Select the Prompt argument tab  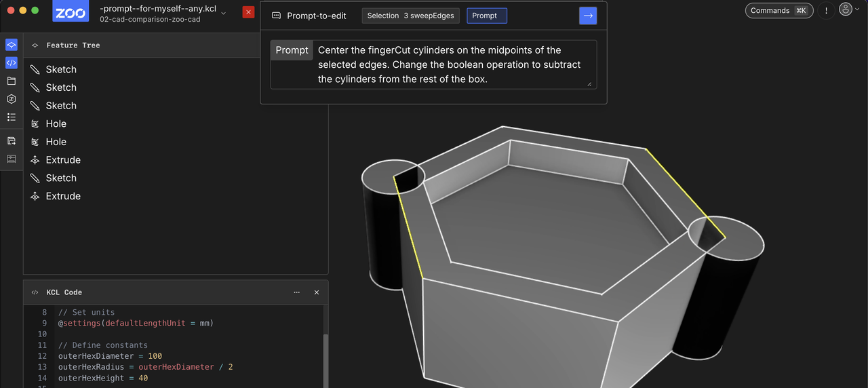pos(486,16)
